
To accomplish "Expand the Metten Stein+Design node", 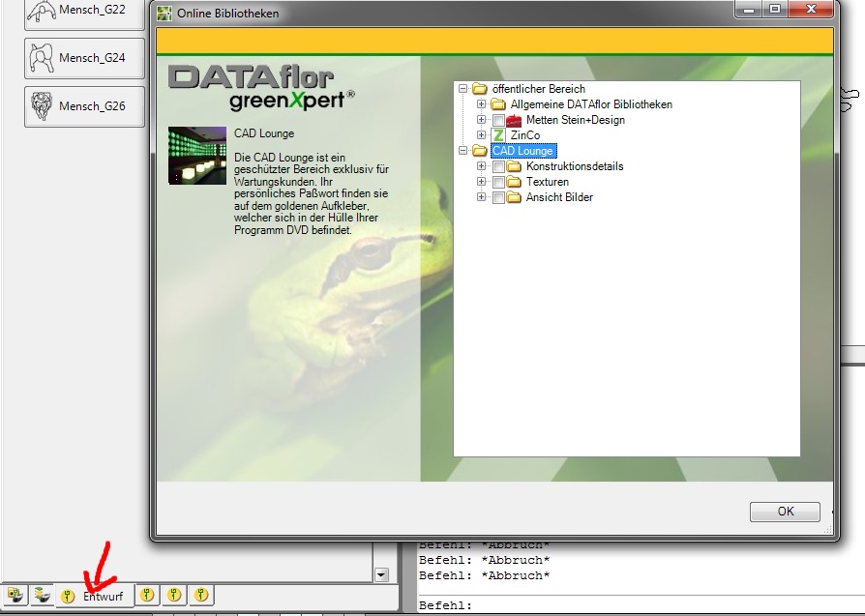I will coord(481,120).
